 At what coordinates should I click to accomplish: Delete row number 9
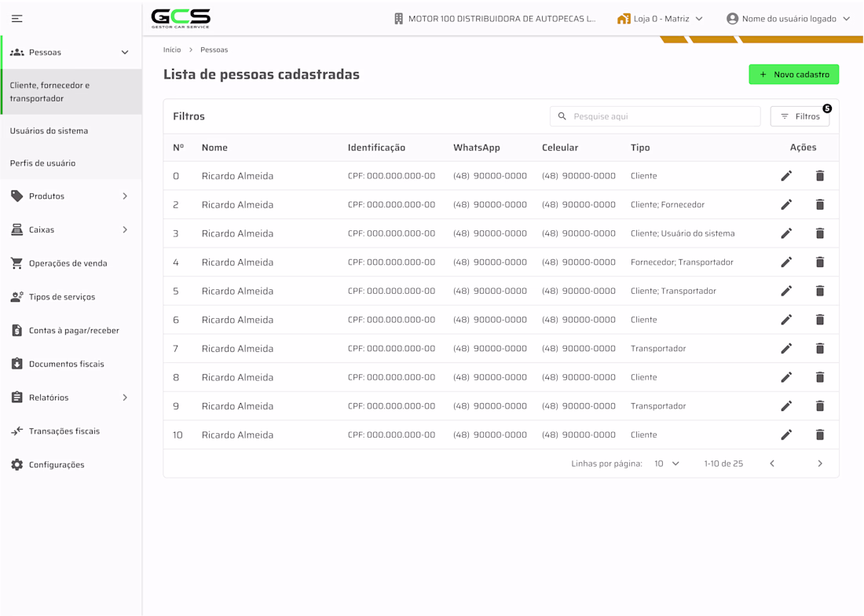coord(820,406)
